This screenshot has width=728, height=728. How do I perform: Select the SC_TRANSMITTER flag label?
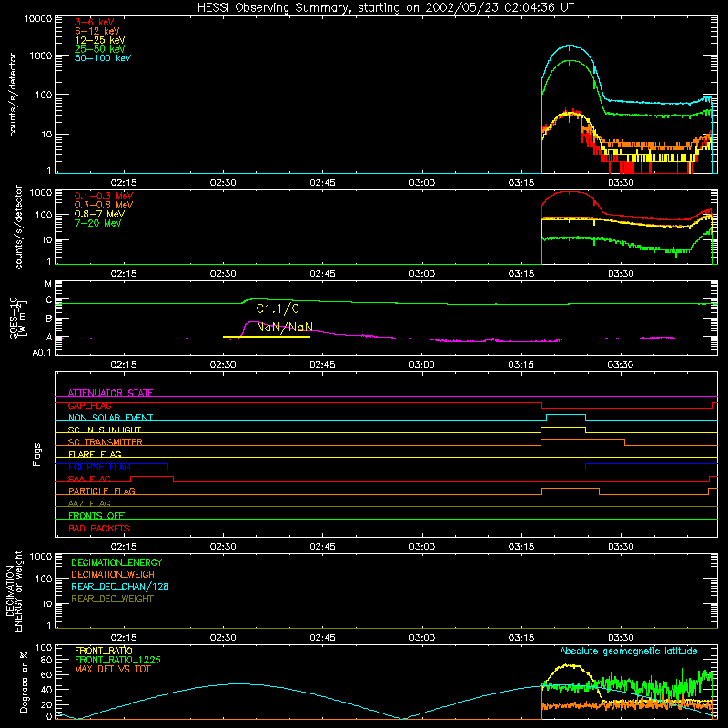[x=106, y=442]
